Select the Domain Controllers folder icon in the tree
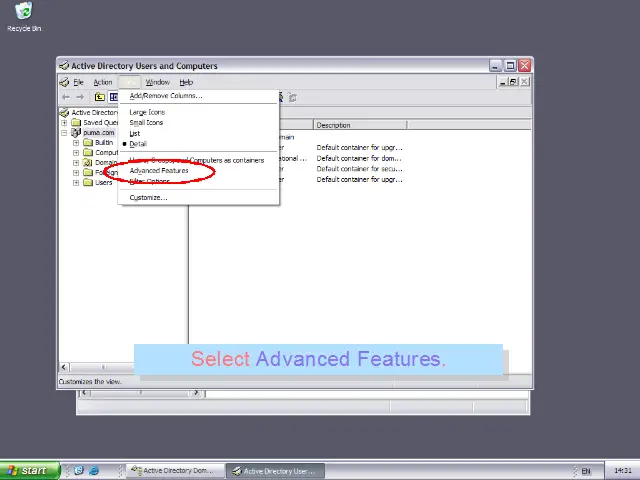This screenshot has height=480, width=640. coord(88,162)
